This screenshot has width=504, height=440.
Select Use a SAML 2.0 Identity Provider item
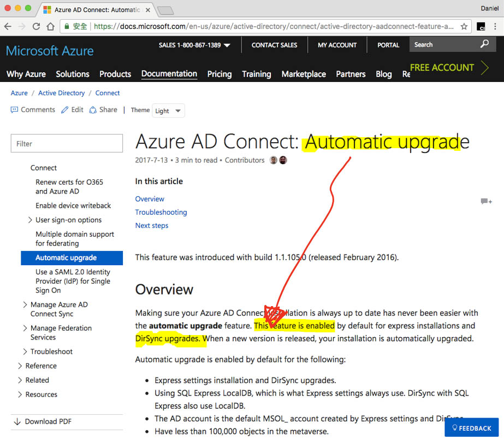point(73,281)
